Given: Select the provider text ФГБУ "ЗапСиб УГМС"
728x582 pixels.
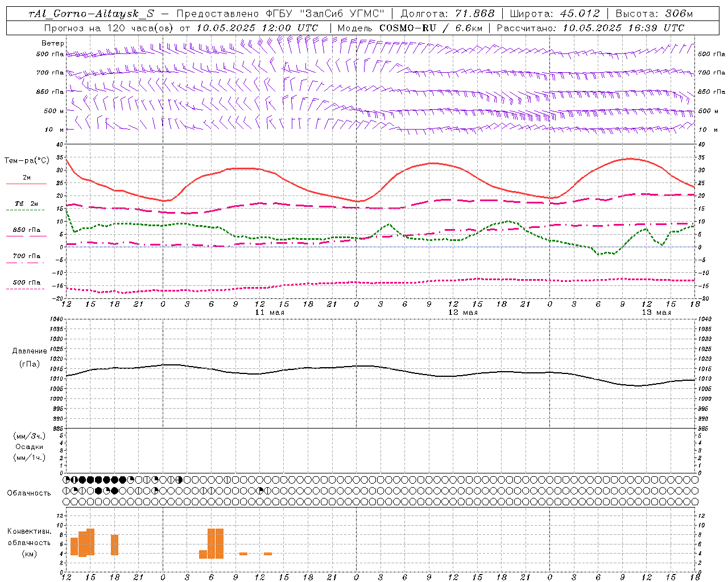Looking at the screenshot, I should 325,14.
